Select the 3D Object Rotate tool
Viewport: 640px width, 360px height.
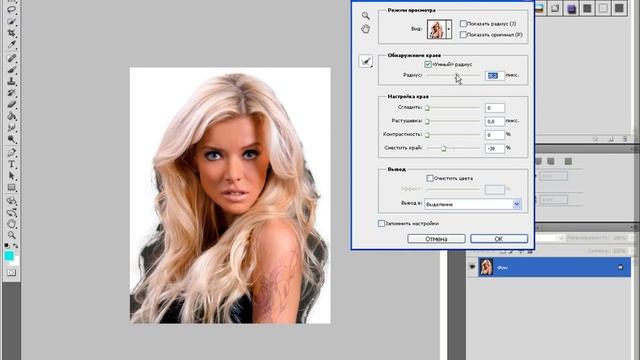[11, 201]
